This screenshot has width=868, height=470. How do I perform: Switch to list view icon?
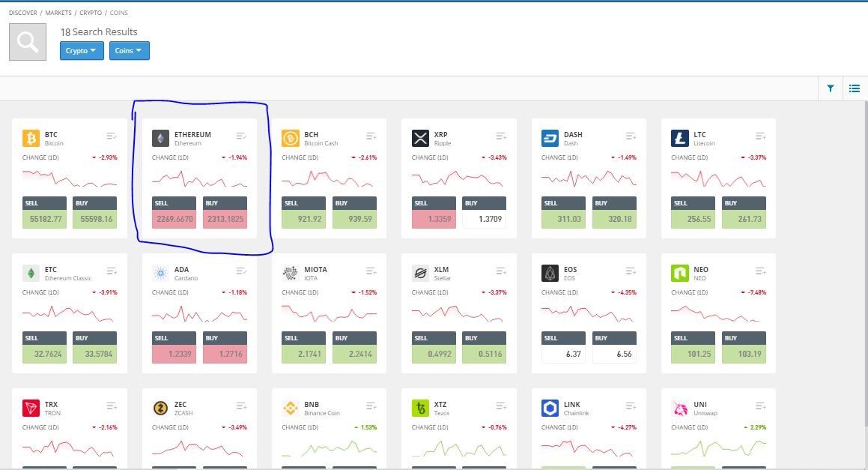855,88
